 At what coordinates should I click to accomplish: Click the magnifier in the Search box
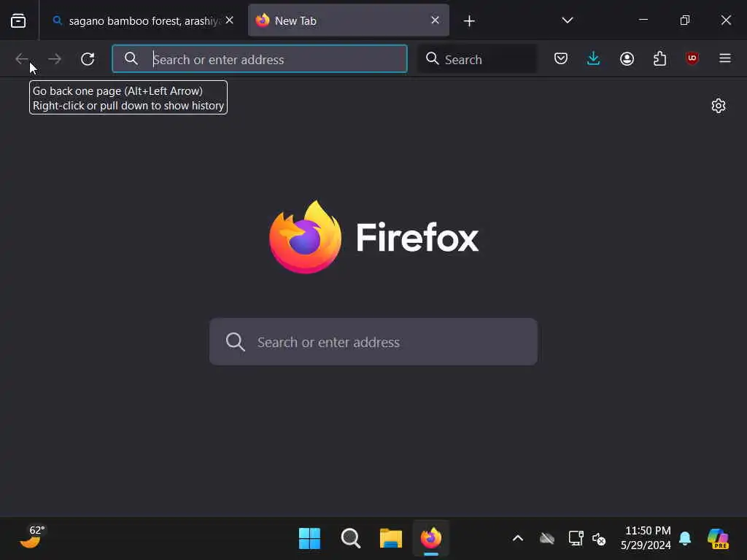tap(432, 59)
